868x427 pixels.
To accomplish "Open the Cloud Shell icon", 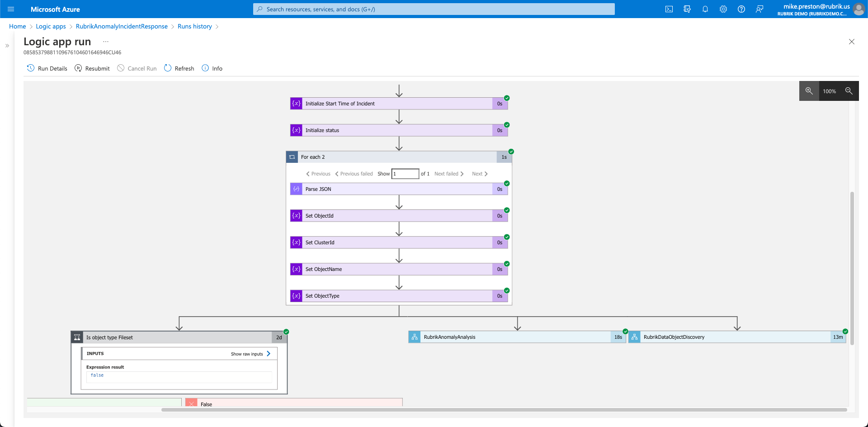I will pyautogui.click(x=669, y=9).
